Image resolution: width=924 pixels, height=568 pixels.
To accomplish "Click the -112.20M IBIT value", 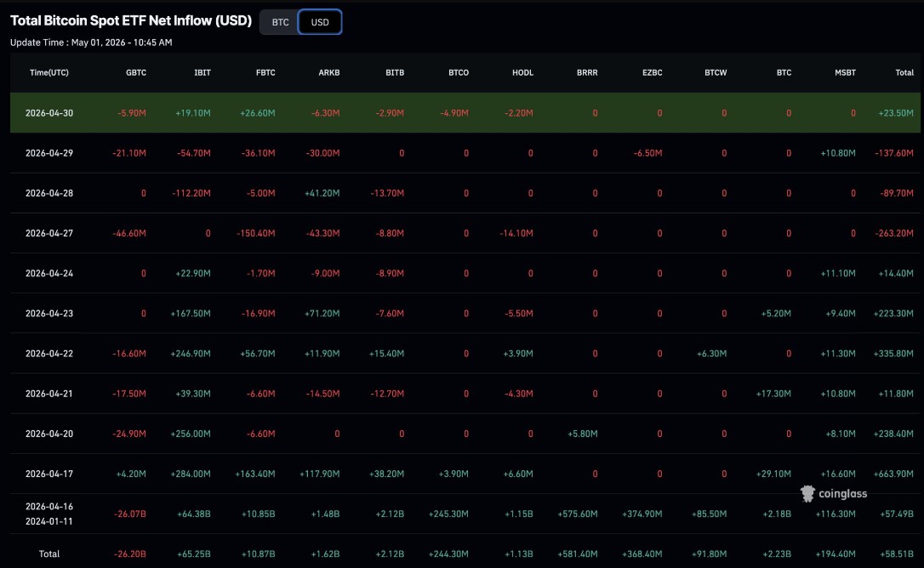I will (x=191, y=193).
